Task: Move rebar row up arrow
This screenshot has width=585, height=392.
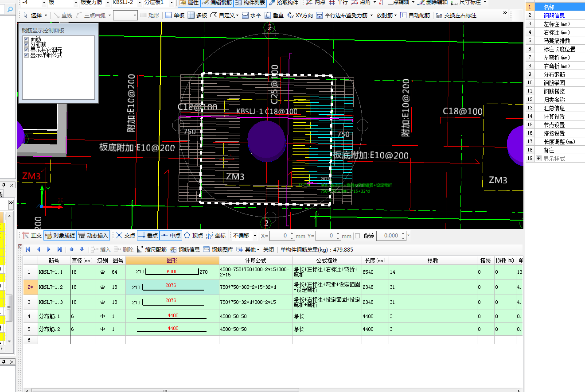Action: (71, 249)
